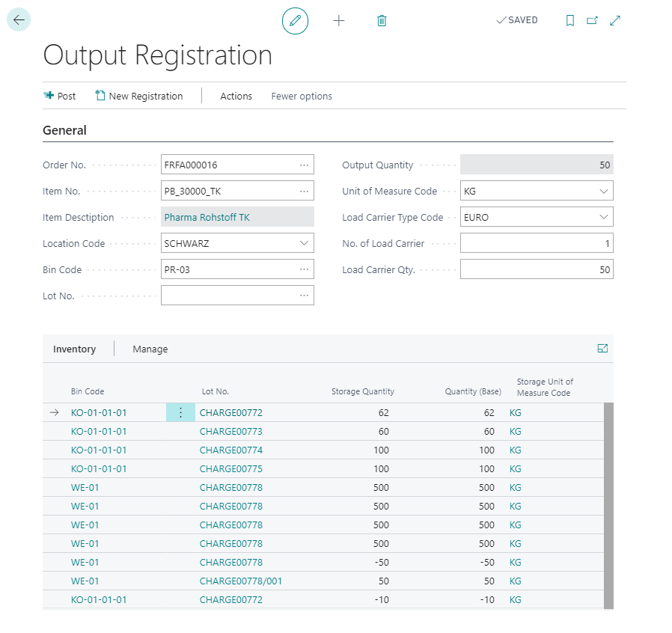672x633 pixels.
Task: Open Order No. lookup ellipsis
Action: pos(305,165)
